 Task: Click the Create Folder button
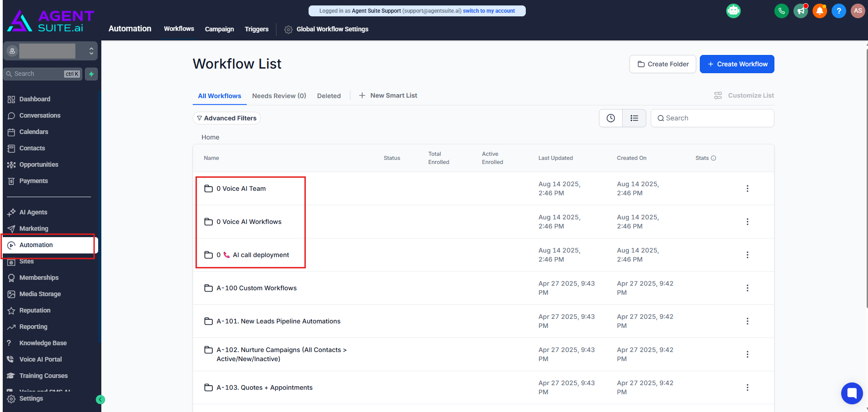663,64
